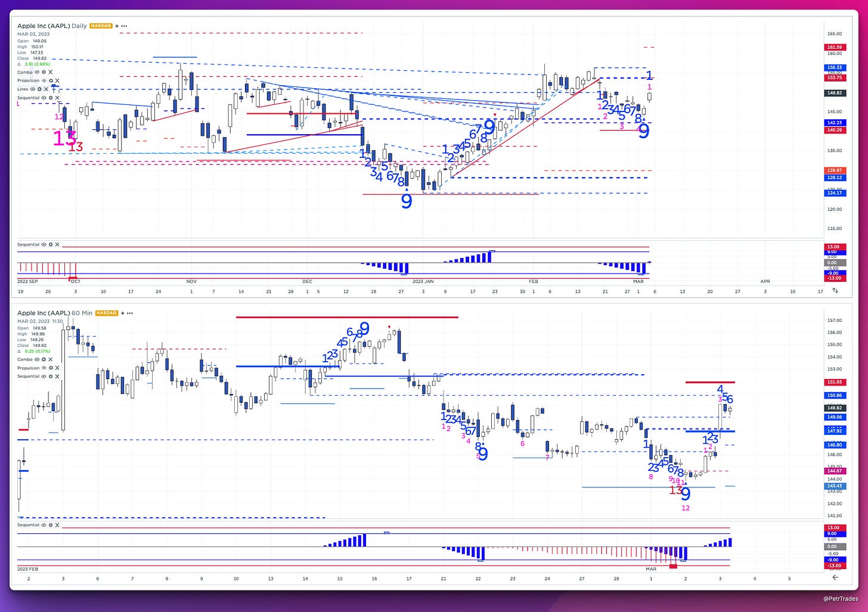The width and height of the screenshot is (868, 612).
Task: Click 161.59 red price label on Daily axis
Action: click(835, 47)
